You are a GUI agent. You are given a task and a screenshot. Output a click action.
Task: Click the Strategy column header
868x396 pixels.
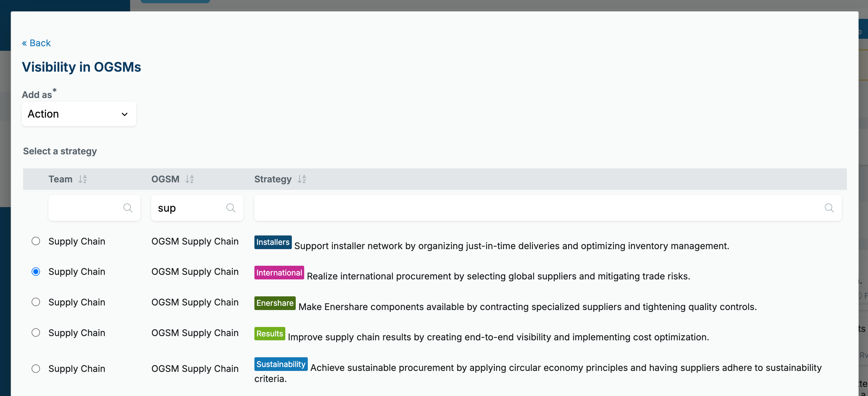click(273, 179)
